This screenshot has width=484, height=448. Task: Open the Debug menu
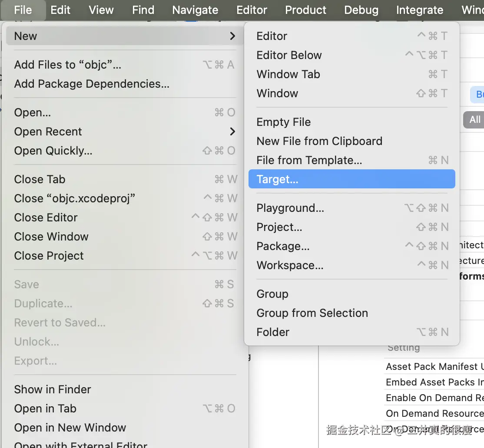(361, 10)
